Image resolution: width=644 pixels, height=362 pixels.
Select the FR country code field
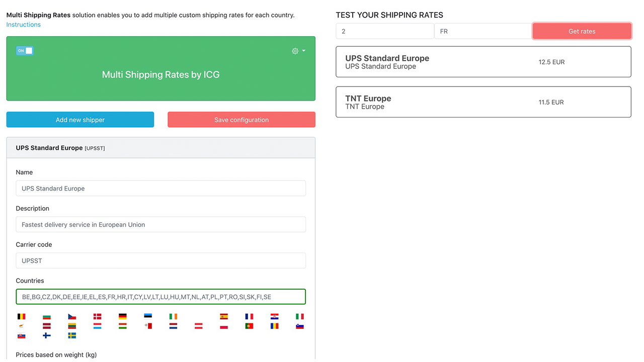click(x=482, y=31)
